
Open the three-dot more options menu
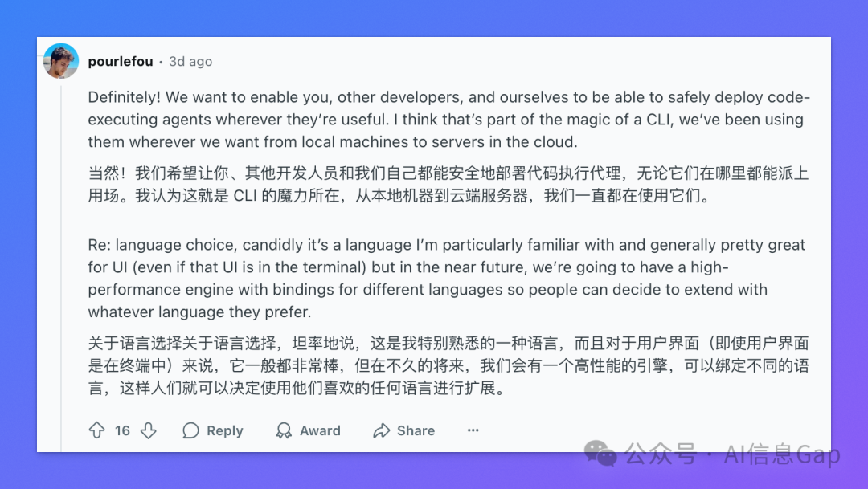473,430
